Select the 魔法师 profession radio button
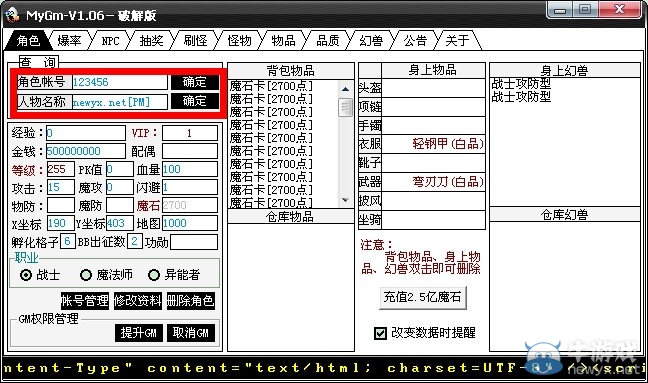Screen dimensions: 648x383 pyautogui.click(x=86, y=275)
